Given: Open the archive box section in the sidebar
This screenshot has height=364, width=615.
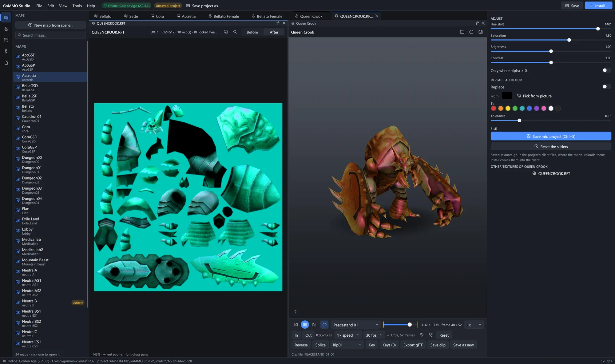Looking at the screenshot, I should pyautogui.click(x=6, y=40).
